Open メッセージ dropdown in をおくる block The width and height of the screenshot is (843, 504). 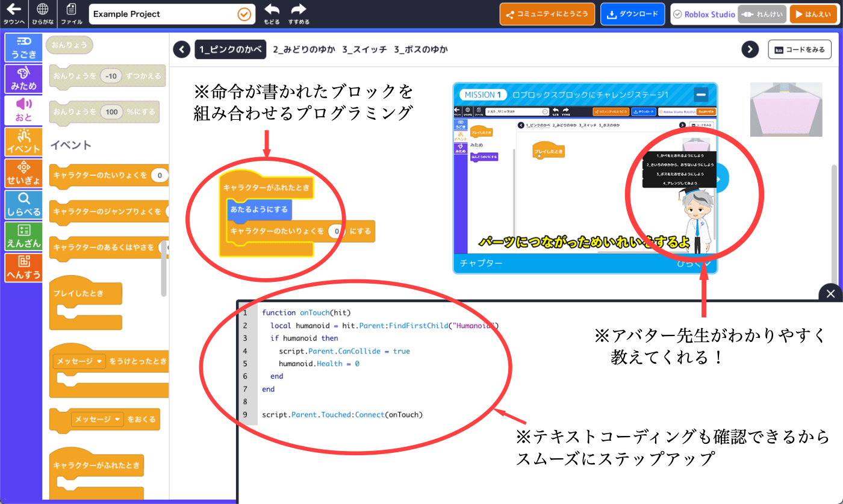tap(97, 419)
